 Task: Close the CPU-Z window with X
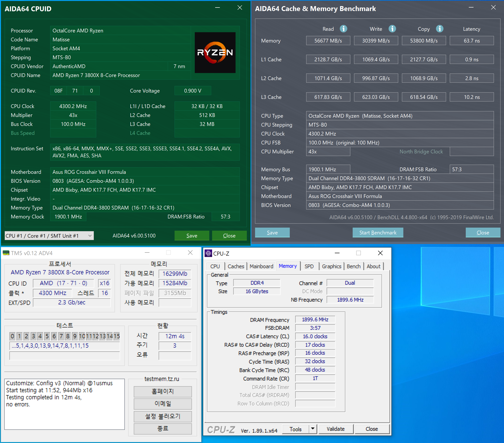coord(380,253)
